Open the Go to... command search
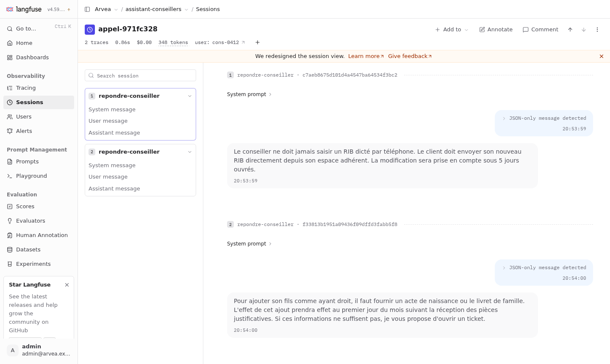This screenshot has width=610, height=364. click(x=39, y=29)
